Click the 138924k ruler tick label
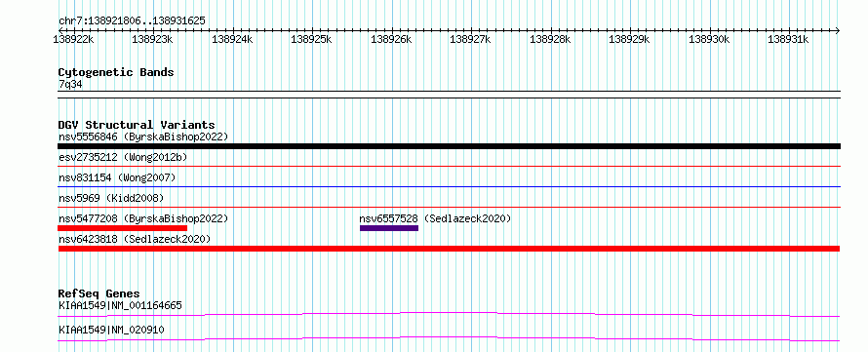This screenshot has width=868, height=352. point(232,39)
